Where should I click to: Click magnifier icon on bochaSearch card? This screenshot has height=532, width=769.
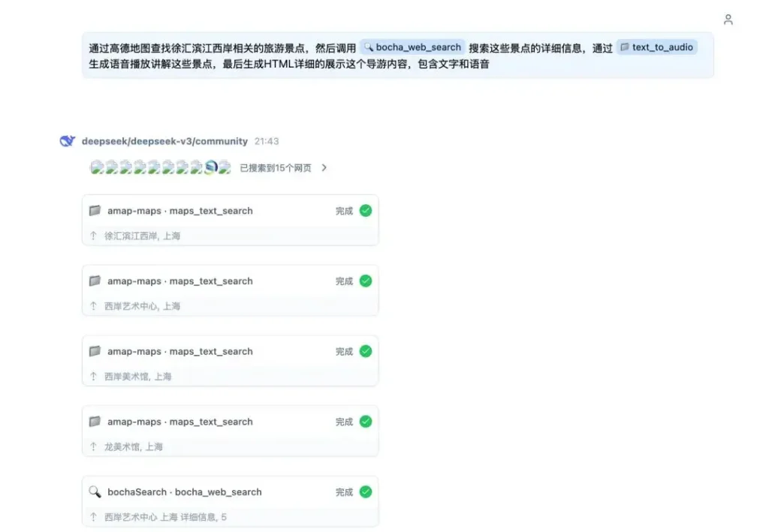(x=95, y=492)
